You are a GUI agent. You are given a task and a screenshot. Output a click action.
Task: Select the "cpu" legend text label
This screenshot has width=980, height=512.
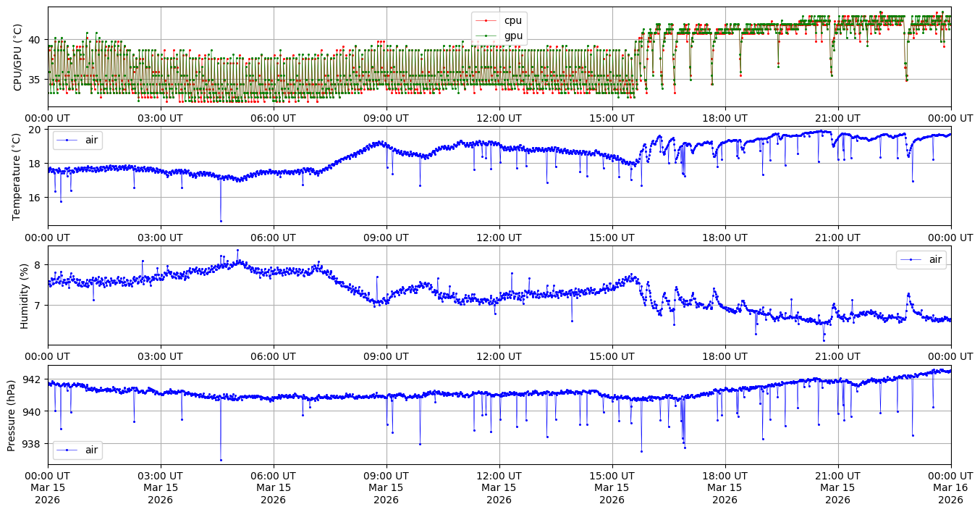(x=512, y=20)
